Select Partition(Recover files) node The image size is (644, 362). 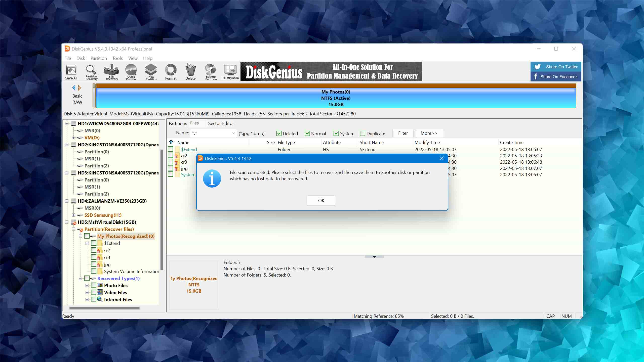(x=109, y=229)
